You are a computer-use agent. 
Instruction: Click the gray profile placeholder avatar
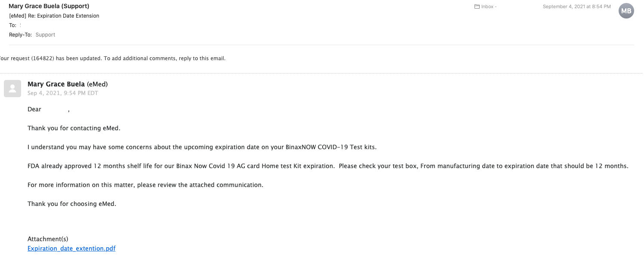[x=12, y=89]
